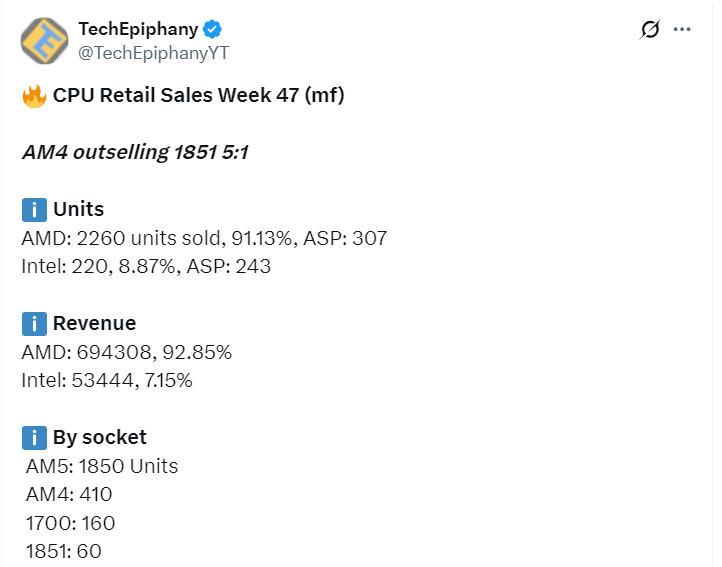Click the Grok slashed-circle icon

(650, 30)
